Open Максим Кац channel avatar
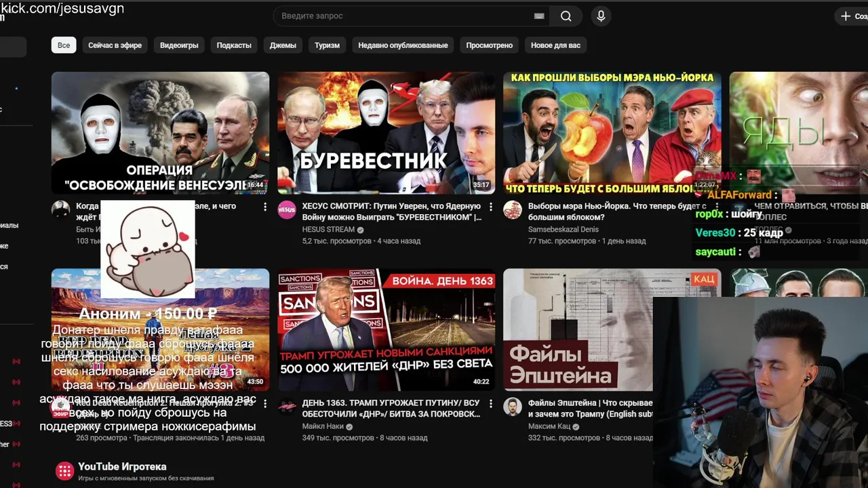The height and width of the screenshot is (488, 868). coord(513,407)
